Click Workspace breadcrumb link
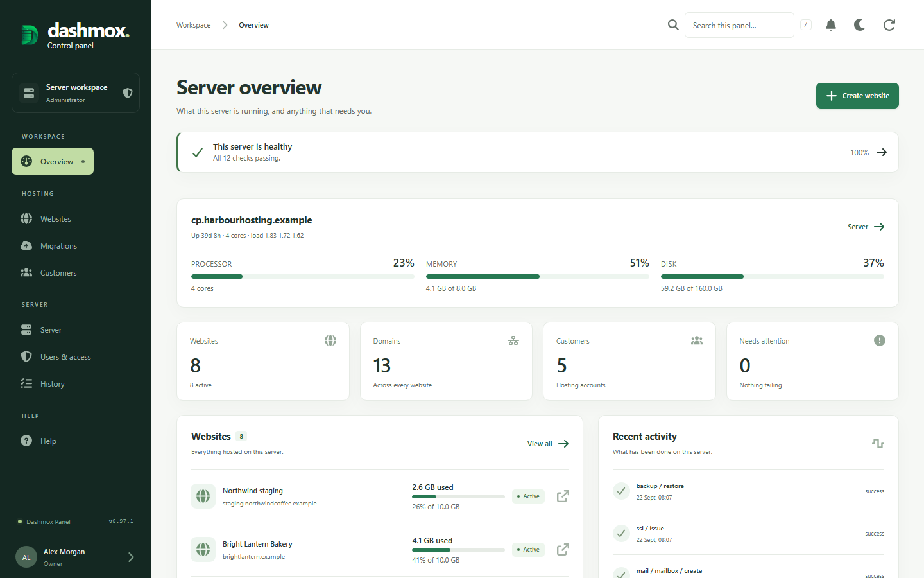The height and width of the screenshot is (578, 924). tap(193, 25)
